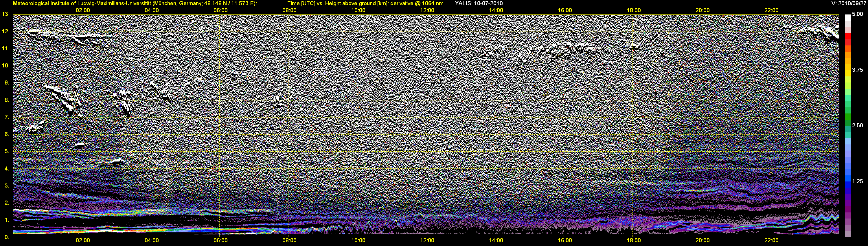Image resolution: width=868 pixels, height=246 pixels.
Task: Click the 2. height axis label
Action: 7,203
